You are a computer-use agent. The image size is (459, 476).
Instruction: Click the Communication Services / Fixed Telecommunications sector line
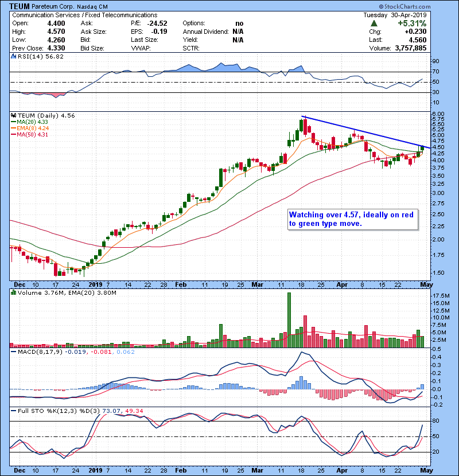pyautogui.click(x=85, y=15)
